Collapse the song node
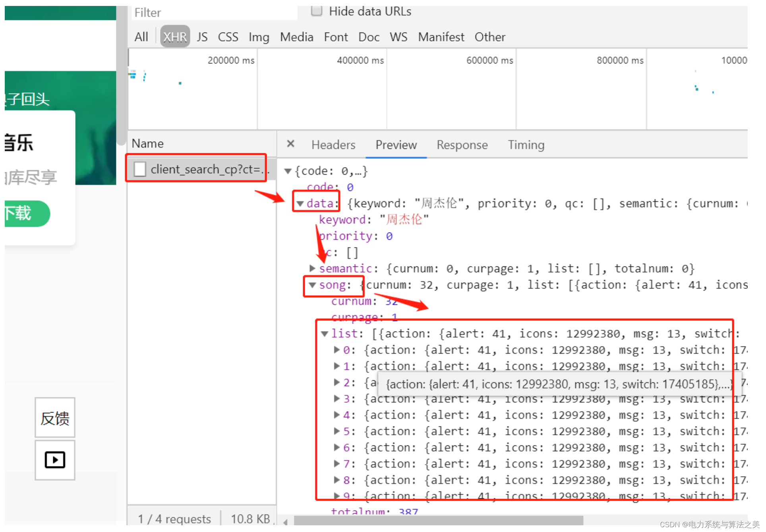This screenshot has width=766, height=532. (x=312, y=285)
